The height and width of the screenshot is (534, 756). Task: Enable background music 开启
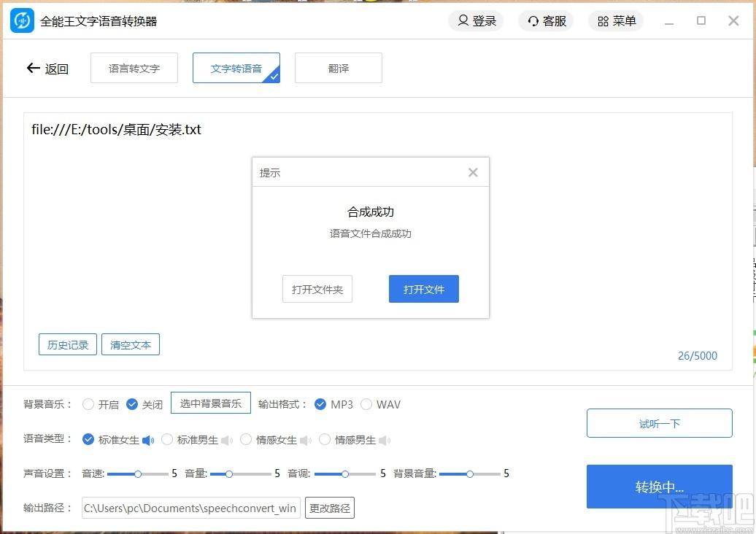pos(88,404)
